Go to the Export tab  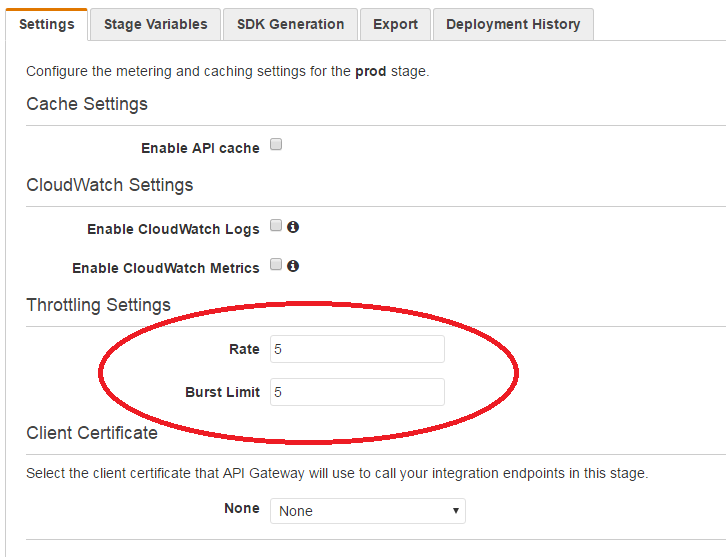pyautogui.click(x=395, y=24)
